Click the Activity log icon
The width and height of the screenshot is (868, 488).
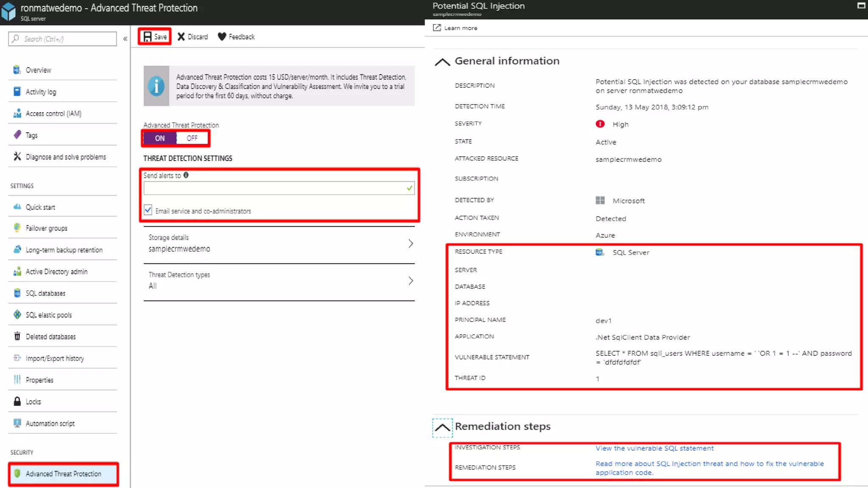pos(17,91)
